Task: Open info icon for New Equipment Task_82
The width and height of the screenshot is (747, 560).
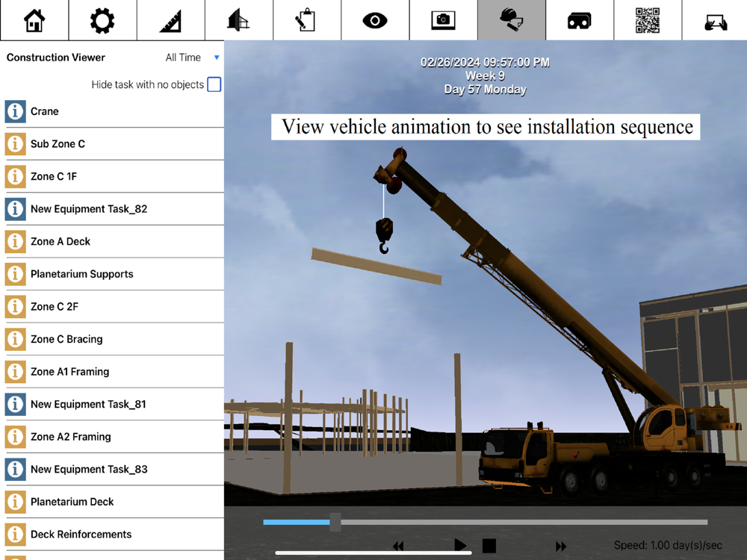Action: click(x=15, y=208)
